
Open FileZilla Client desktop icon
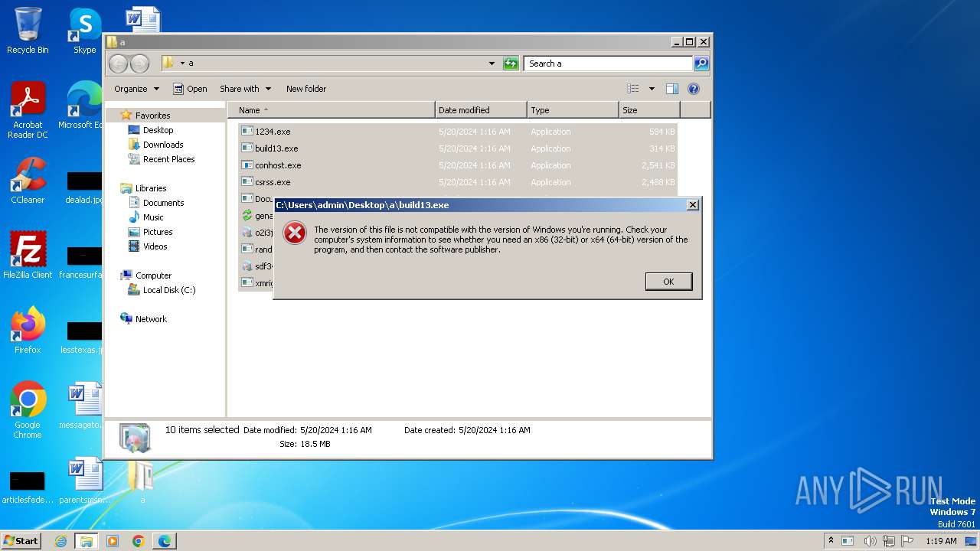[28, 255]
